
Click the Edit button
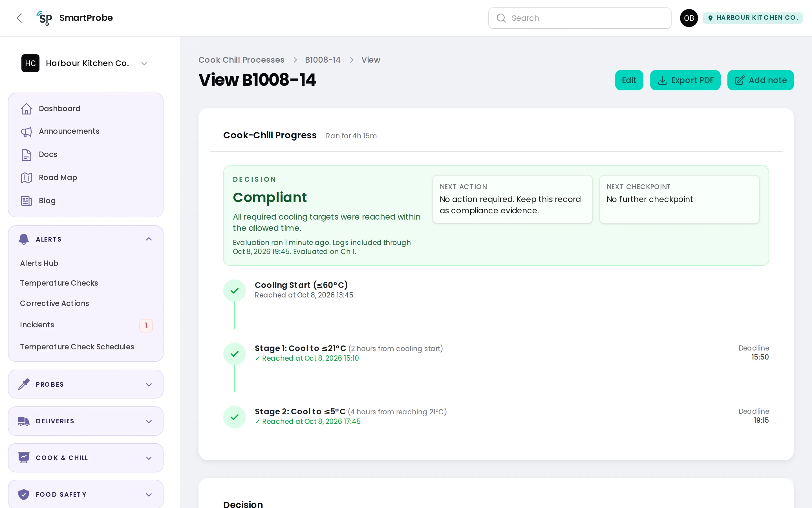tap(629, 80)
